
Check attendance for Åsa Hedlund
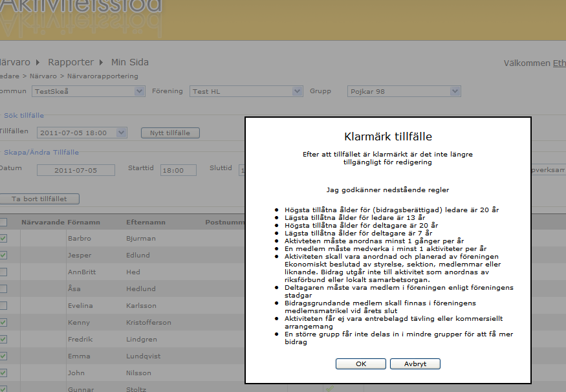tap(3, 289)
